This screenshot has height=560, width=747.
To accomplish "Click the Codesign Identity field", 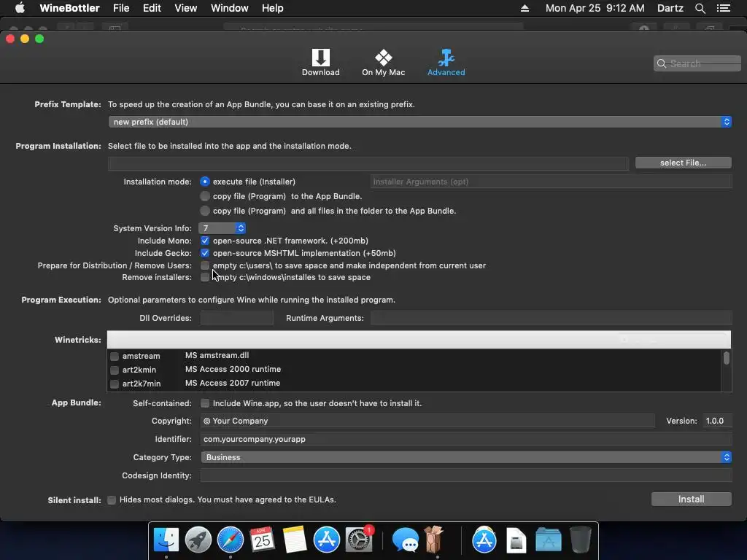I will tap(466, 475).
